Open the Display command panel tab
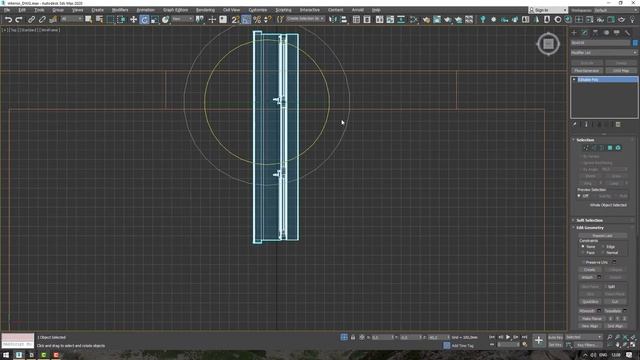Screen dimensions: 640x360 [x=617, y=33]
